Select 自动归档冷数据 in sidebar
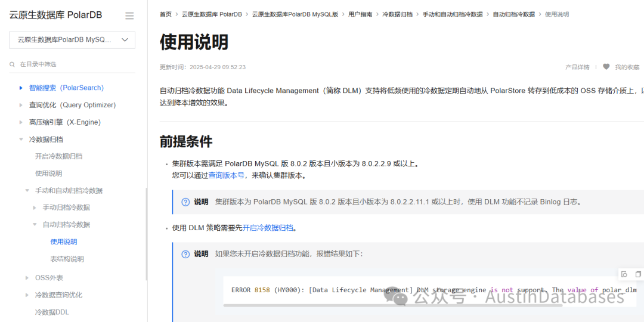Image resolution: width=644 pixels, height=322 pixels. point(66,225)
